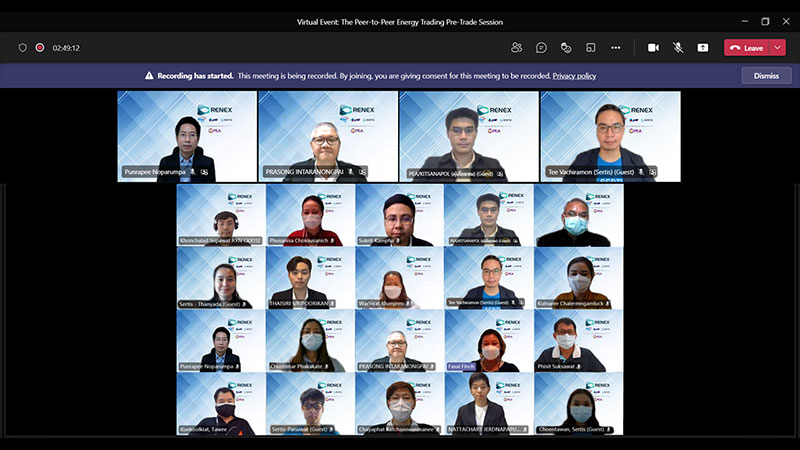This screenshot has height=450, width=800.
Task: Open the meeting chat
Action: click(541, 47)
